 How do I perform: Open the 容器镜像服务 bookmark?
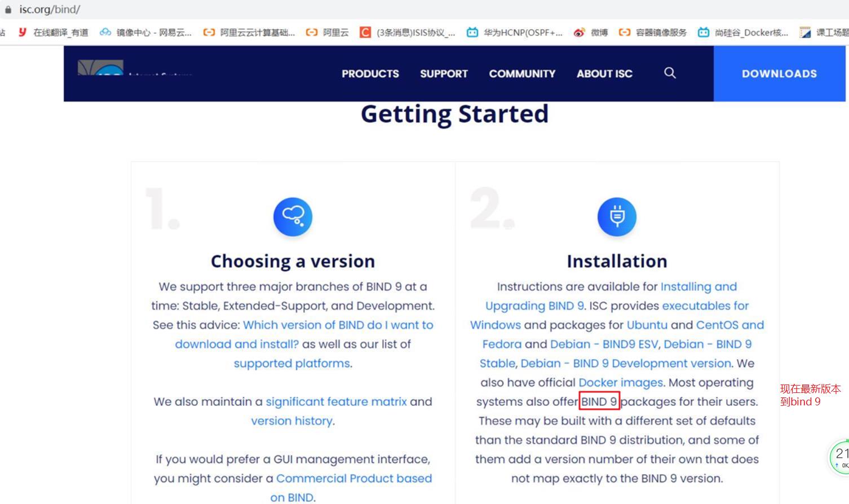coord(653,32)
